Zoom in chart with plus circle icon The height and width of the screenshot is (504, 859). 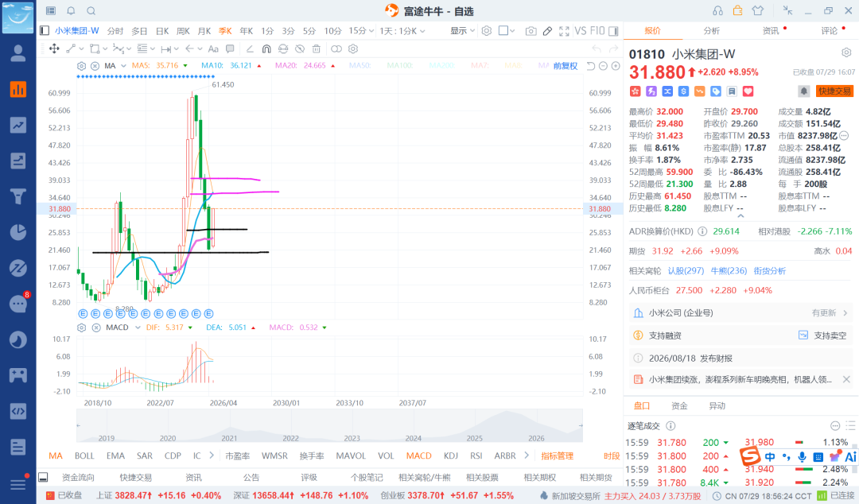click(616, 66)
